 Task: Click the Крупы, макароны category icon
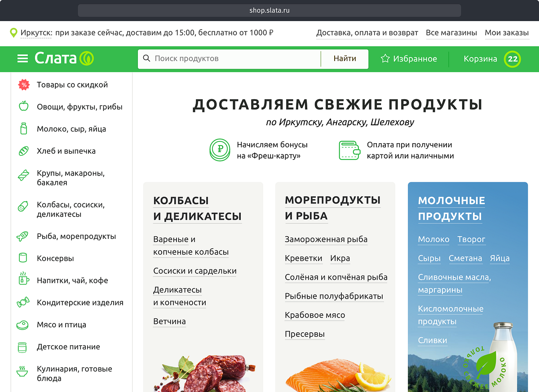click(x=23, y=176)
